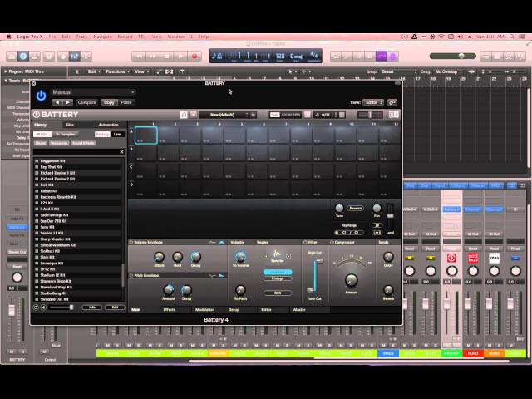This screenshot has width=532, height=399.
Task: Click the Tune knob
Action: (339, 208)
